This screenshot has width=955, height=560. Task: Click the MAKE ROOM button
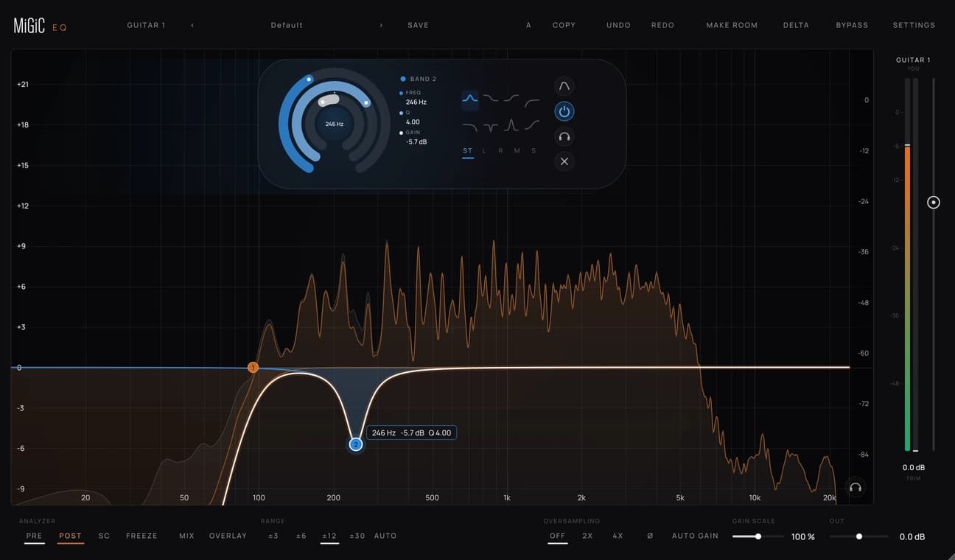[x=732, y=25]
